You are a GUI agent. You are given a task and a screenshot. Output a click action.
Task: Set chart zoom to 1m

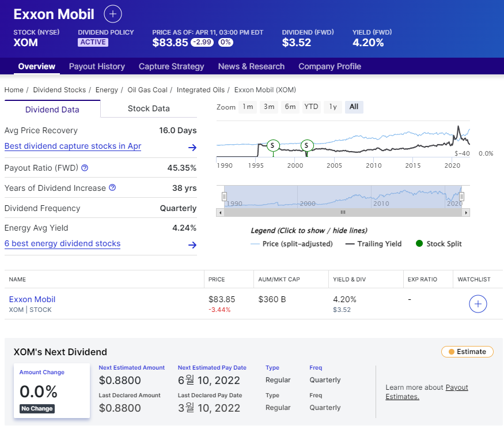pos(248,107)
